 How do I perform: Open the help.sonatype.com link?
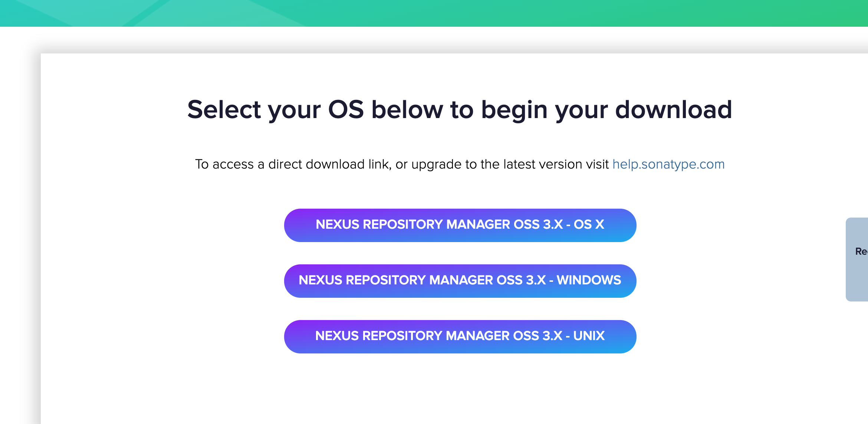tap(668, 164)
